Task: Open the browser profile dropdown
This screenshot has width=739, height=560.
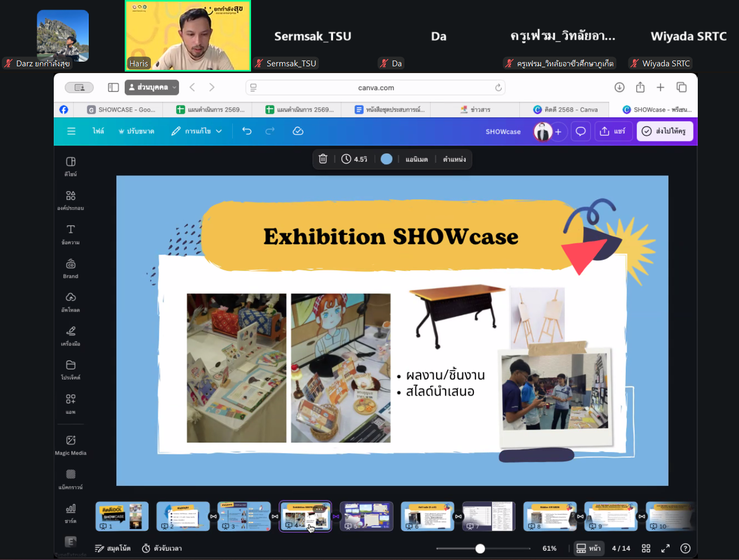Action: 152,88
